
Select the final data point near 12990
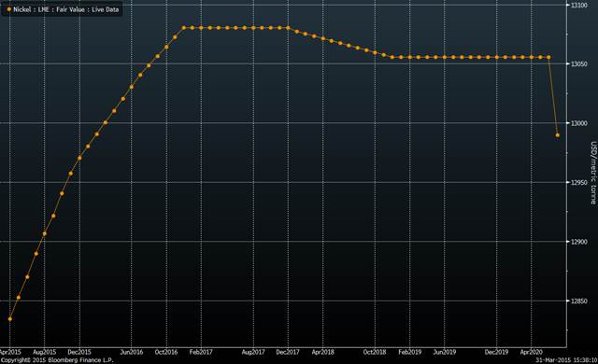point(558,135)
